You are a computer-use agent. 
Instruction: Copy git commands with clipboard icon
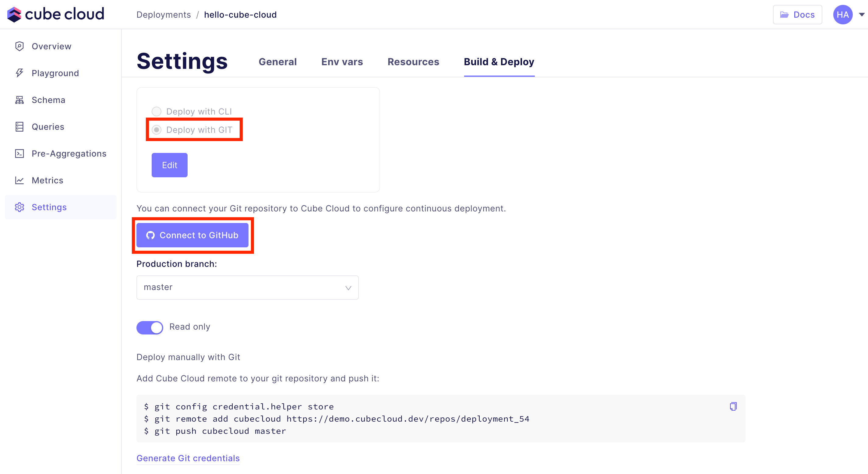pos(733,406)
